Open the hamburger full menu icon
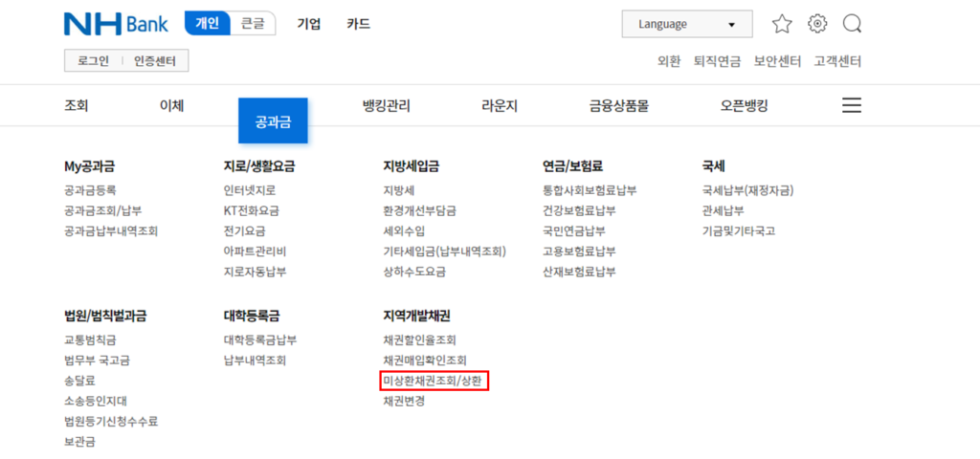980x459 pixels. (x=852, y=106)
